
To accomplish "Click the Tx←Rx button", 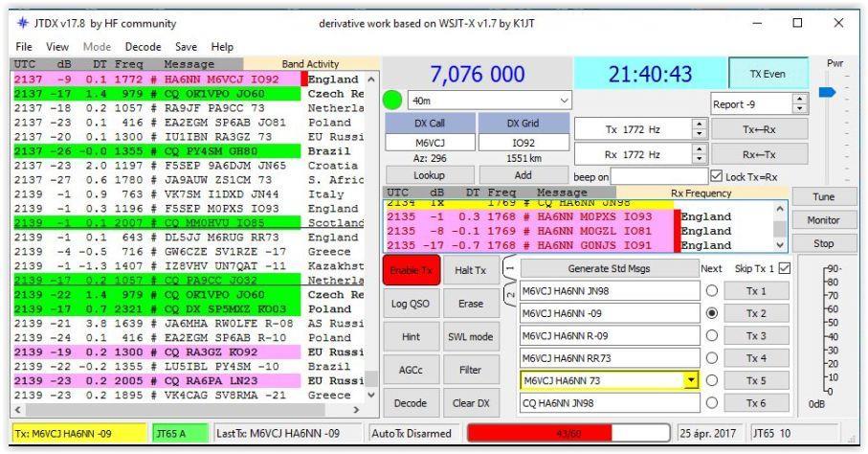I will coord(759,129).
